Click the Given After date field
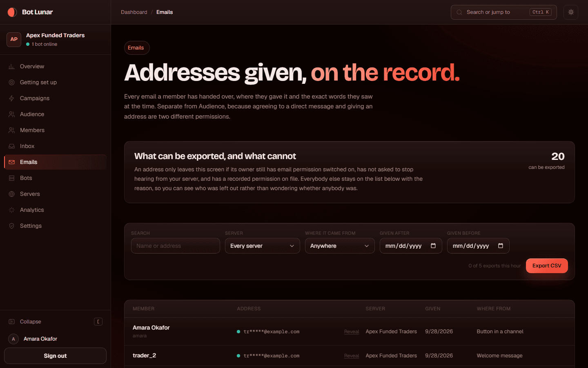588x368 pixels. 411,246
